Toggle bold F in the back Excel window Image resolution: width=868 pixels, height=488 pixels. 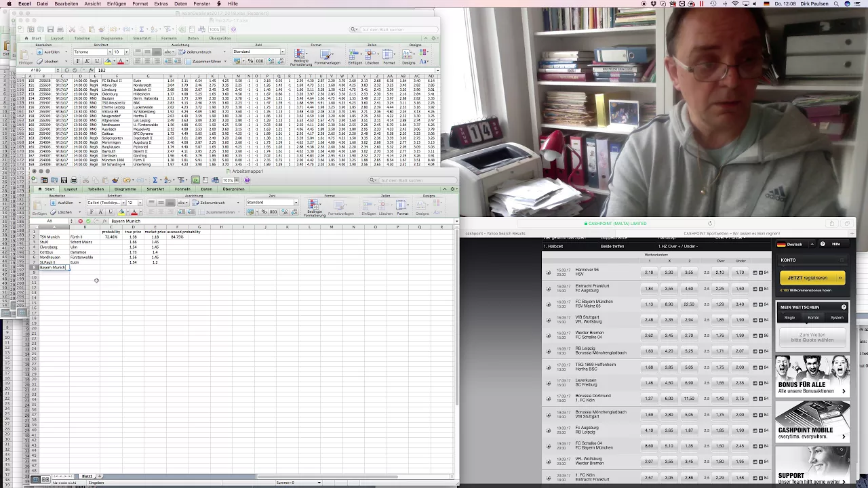[x=78, y=61]
